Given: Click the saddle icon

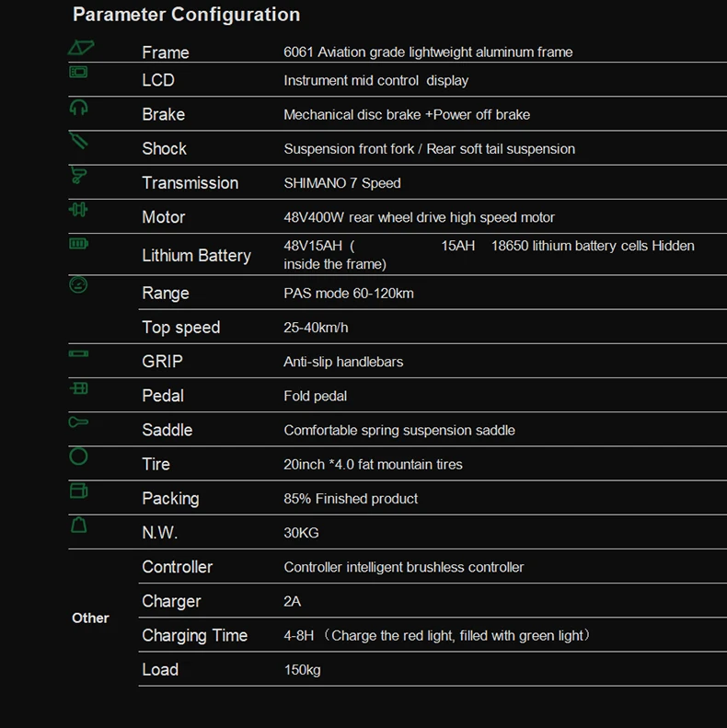Looking at the screenshot, I should pos(79,422).
